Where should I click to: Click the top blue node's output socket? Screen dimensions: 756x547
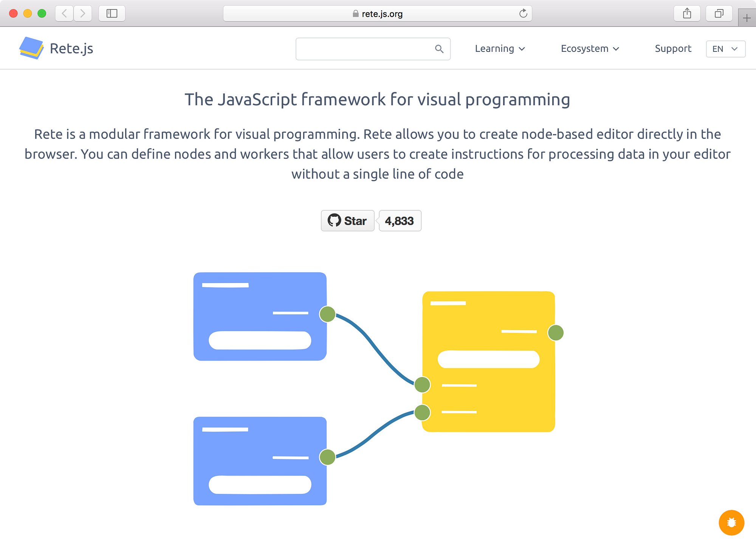(x=327, y=314)
